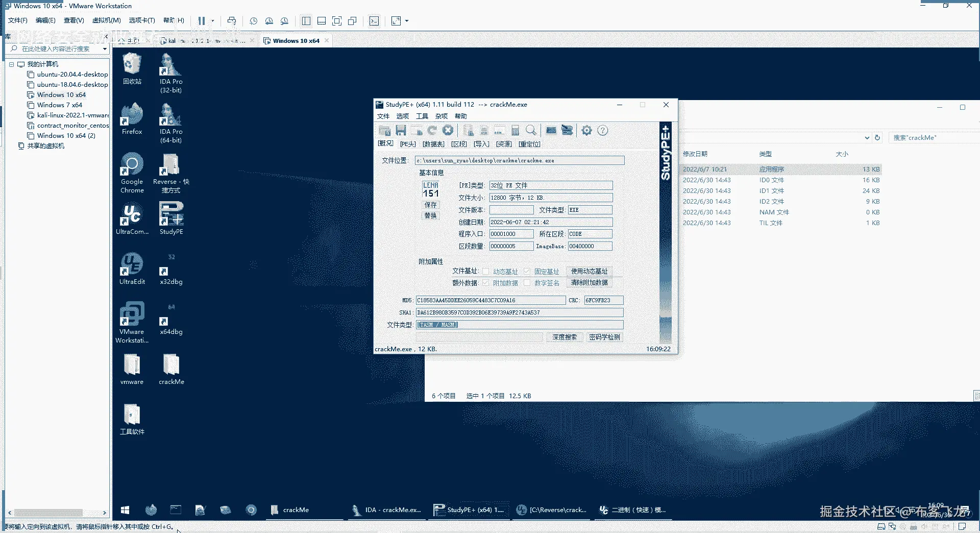Viewport: 980px width, 533px height.
Task: Click the MD5 hash value field
Action: pos(491,300)
